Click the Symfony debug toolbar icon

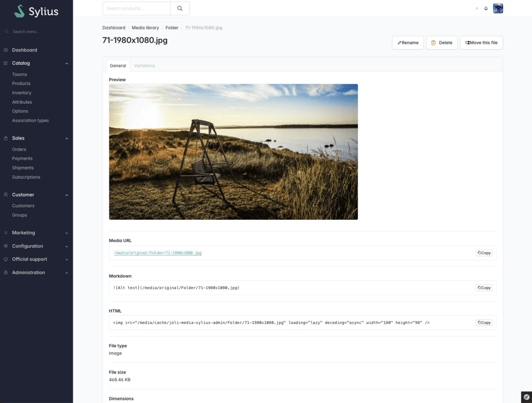(526, 397)
